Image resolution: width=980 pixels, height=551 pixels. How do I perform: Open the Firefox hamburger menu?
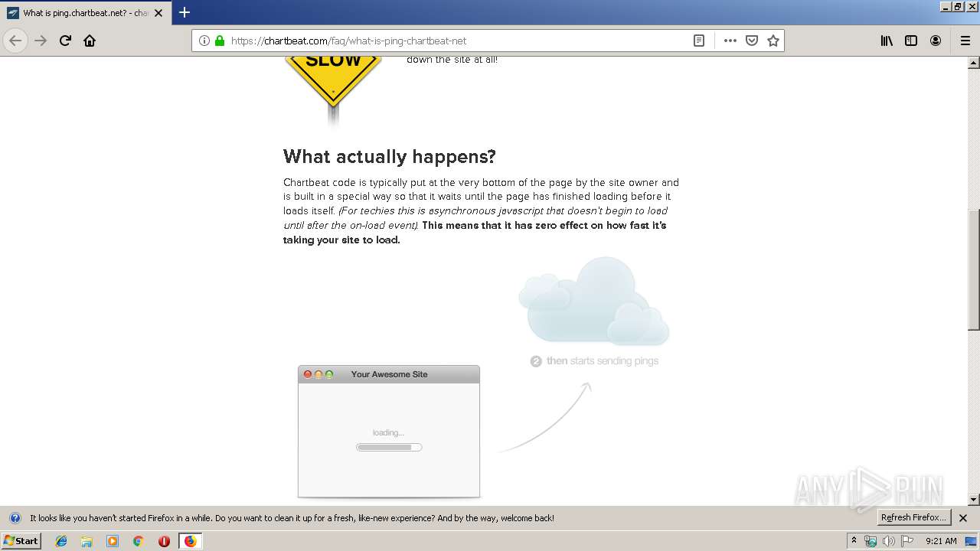click(965, 41)
